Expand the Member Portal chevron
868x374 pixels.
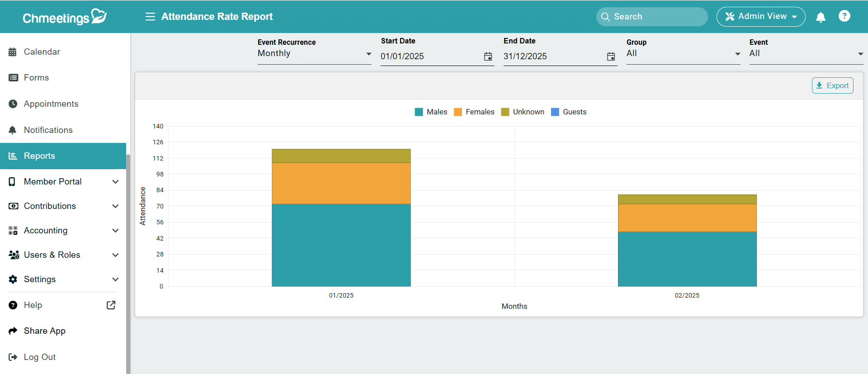(115, 182)
